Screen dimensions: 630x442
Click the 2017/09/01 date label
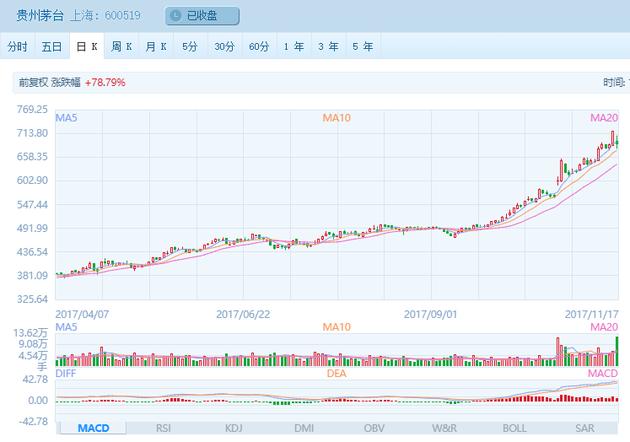click(x=430, y=314)
